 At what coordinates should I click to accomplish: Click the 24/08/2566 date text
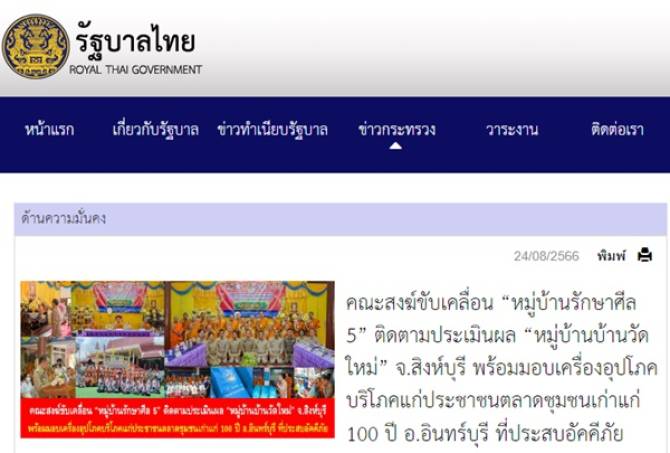pyautogui.click(x=546, y=256)
